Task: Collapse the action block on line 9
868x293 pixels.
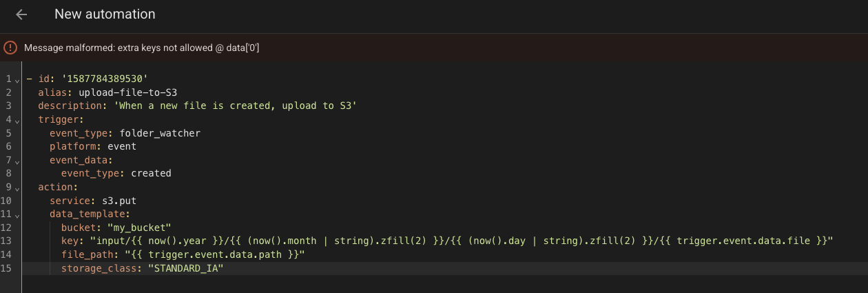Action: 17,188
